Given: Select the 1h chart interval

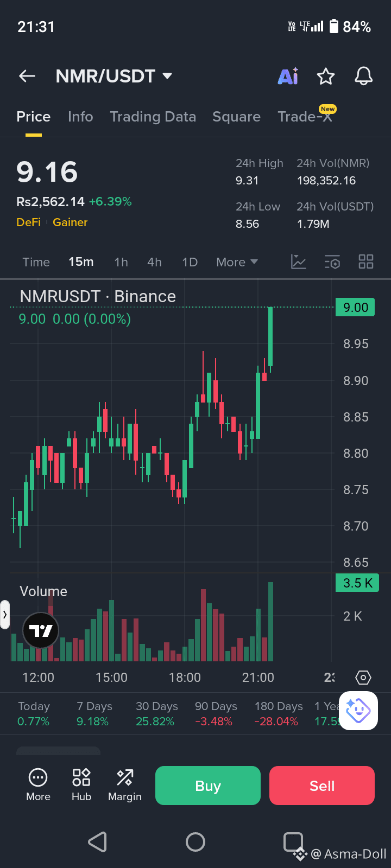Looking at the screenshot, I should pyautogui.click(x=121, y=262).
